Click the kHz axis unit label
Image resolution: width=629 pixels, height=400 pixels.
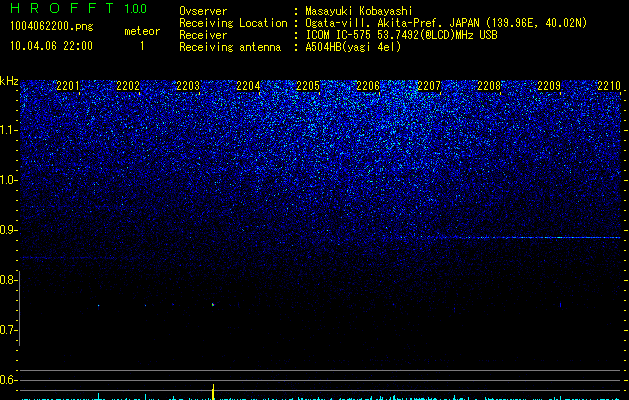click(x=9, y=81)
